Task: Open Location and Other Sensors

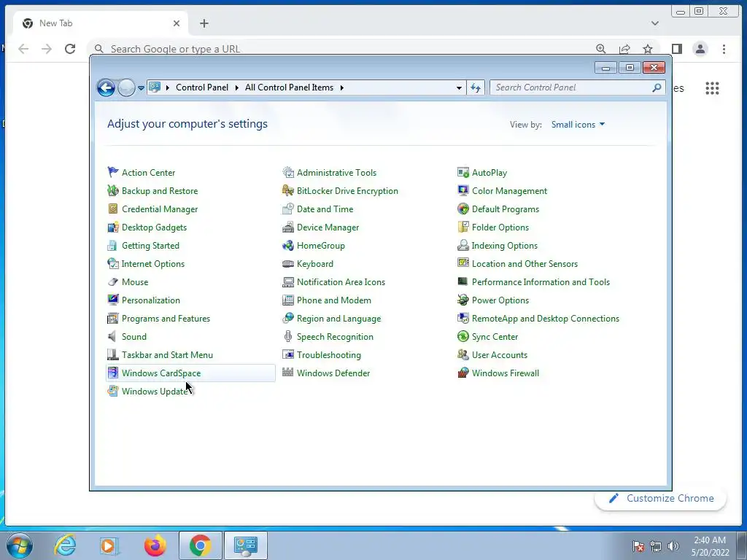Action: 525,264
